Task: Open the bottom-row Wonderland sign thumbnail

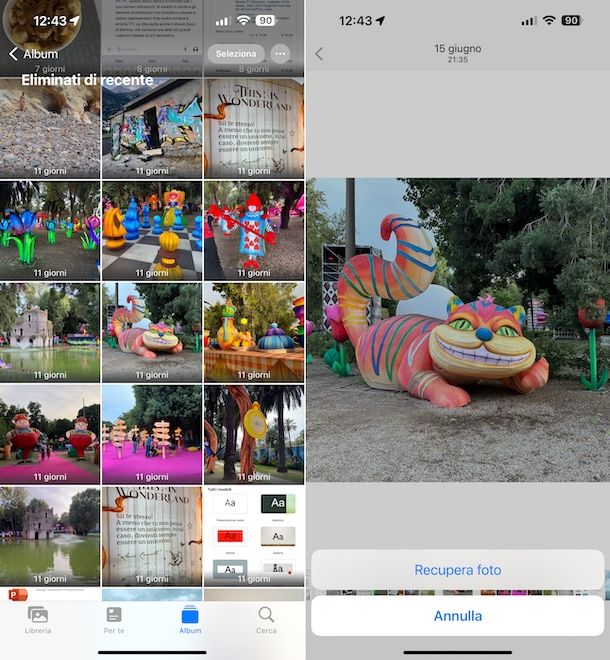Action: (152, 536)
